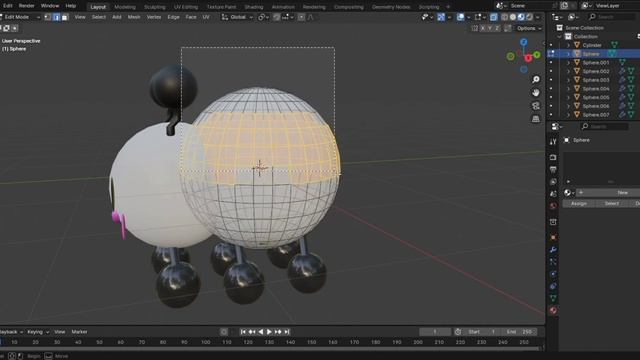The image size is (640, 360).
Task: Select face selection mode icon
Action: coord(64,17)
